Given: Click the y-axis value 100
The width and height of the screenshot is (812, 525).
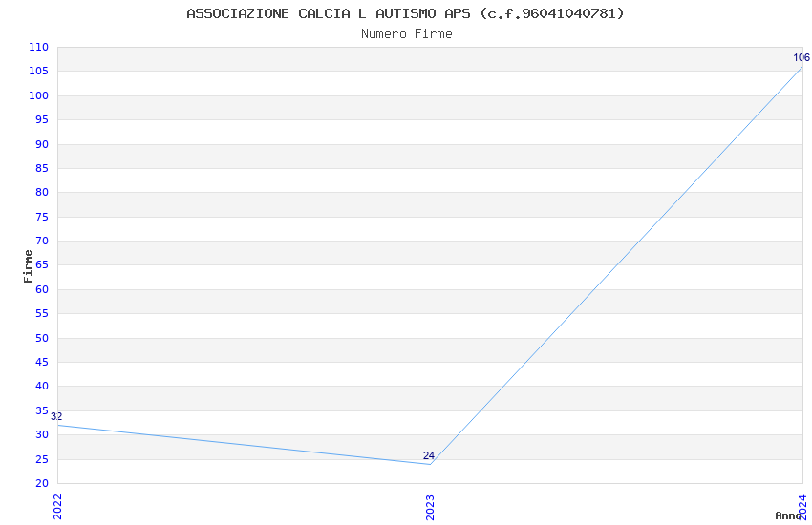Looking at the screenshot, I should 38,95.
